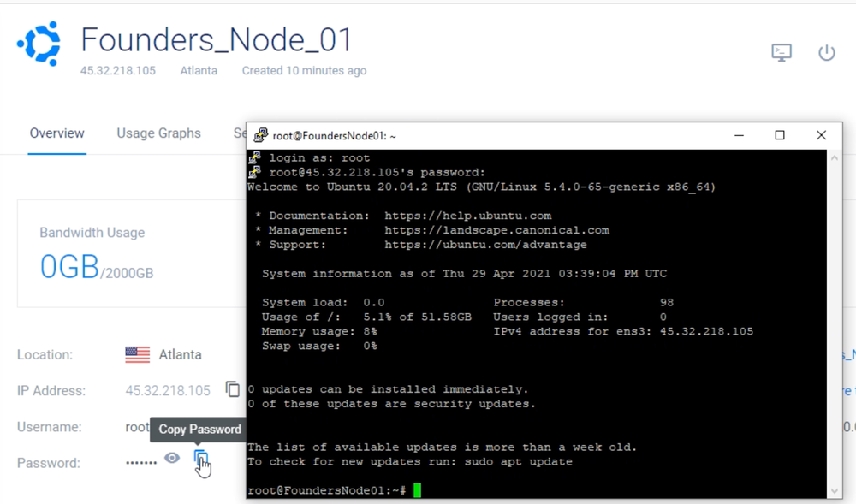Viewport: 856px width, 504px height.
Task: Click the scroll up arrow in PuTTY window
Action: [834, 158]
